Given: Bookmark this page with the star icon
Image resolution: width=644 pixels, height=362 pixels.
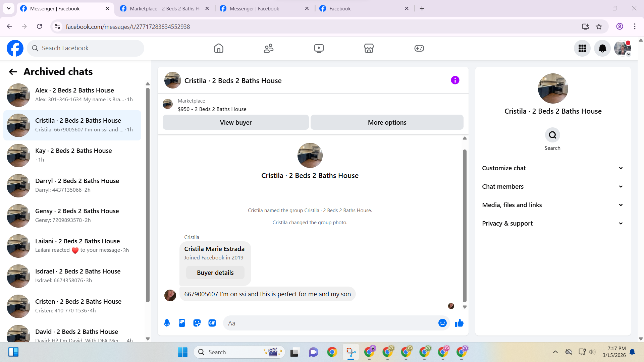Looking at the screenshot, I should (599, 26).
